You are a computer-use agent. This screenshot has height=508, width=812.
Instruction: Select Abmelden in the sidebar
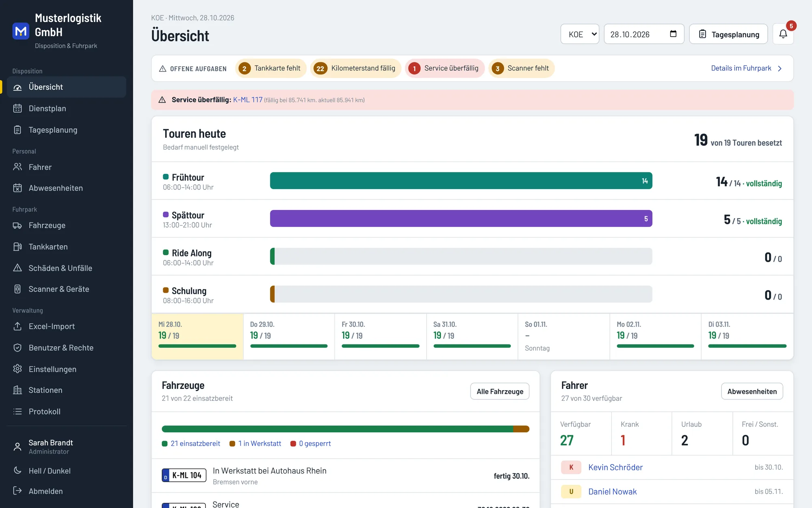click(x=67, y=491)
